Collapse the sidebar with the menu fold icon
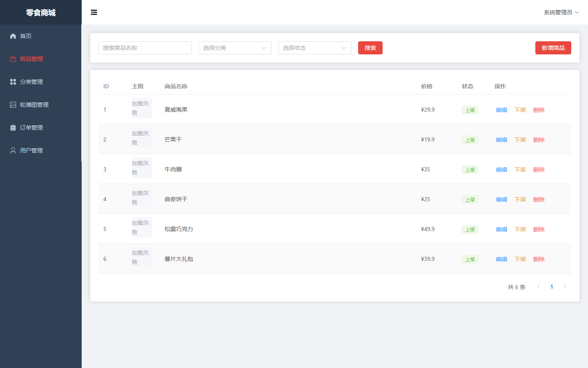This screenshot has height=368, width=588. [94, 12]
